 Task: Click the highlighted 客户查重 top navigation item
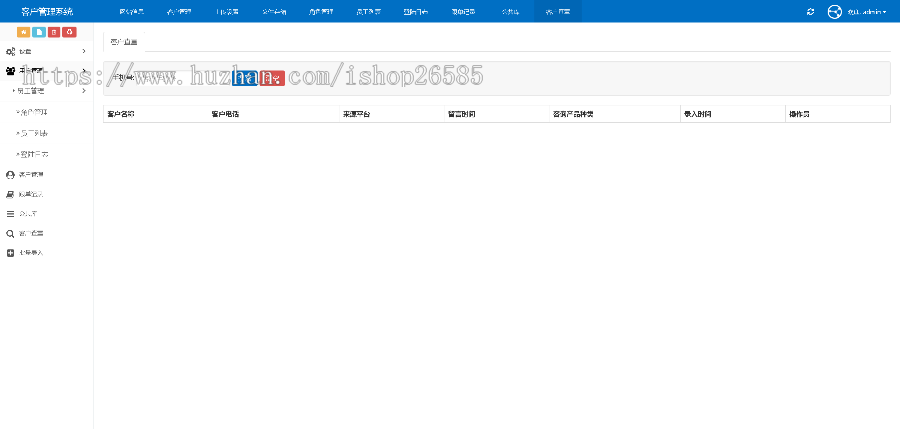557,11
